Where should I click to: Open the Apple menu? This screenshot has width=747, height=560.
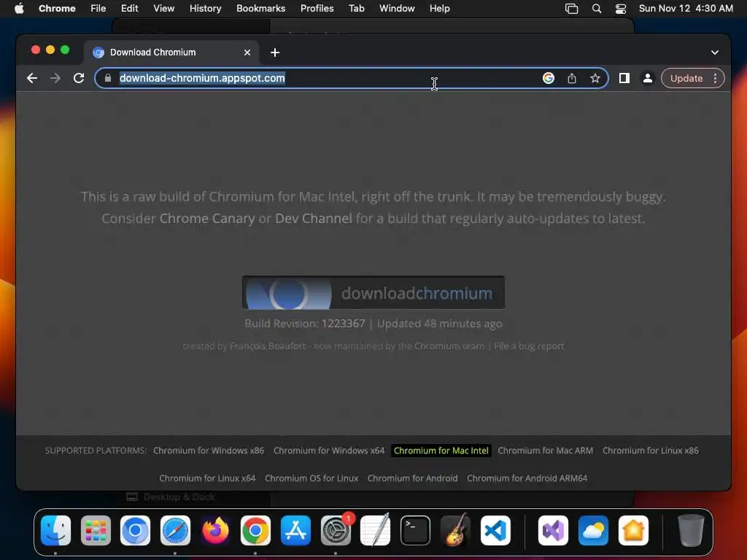[x=19, y=9]
